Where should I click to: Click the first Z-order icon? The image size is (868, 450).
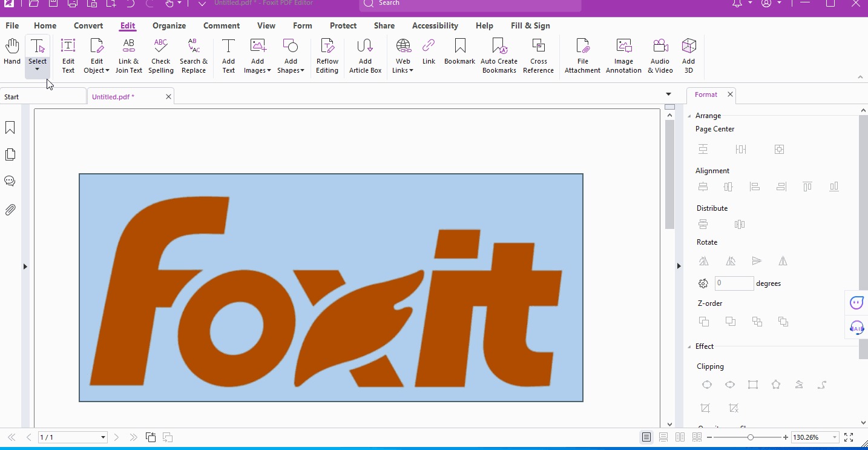pyautogui.click(x=703, y=322)
